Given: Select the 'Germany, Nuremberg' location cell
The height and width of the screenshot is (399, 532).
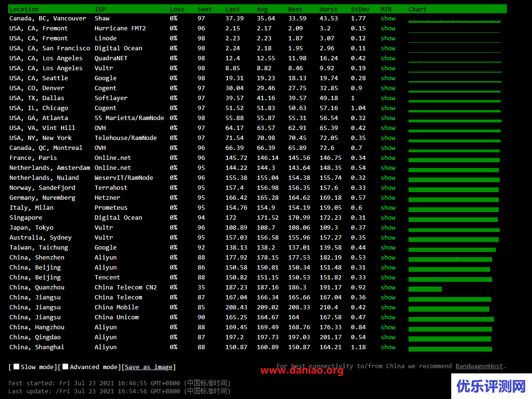Looking at the screenshot, I should coord(42,198).
